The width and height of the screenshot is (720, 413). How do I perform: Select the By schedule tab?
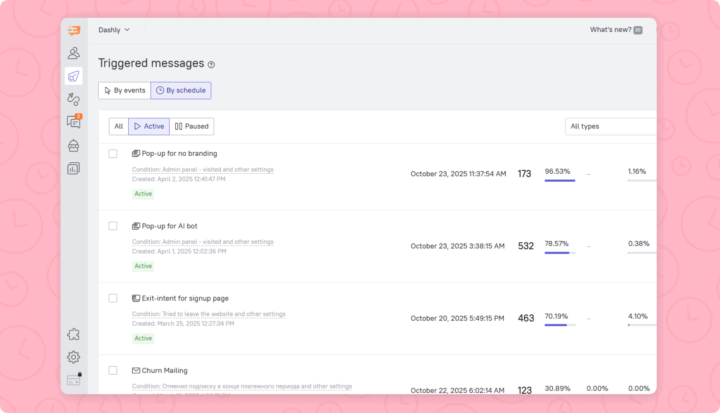[181, 90]
